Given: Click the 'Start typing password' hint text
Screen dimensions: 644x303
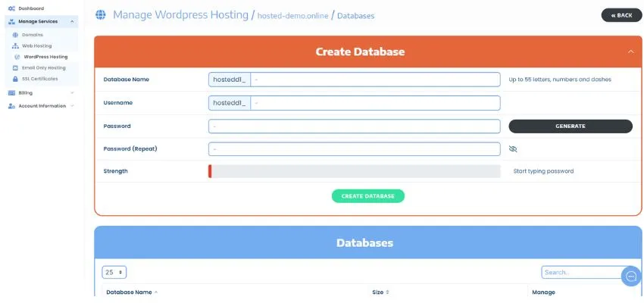Looking at the screenshot, I should [543, 171].
